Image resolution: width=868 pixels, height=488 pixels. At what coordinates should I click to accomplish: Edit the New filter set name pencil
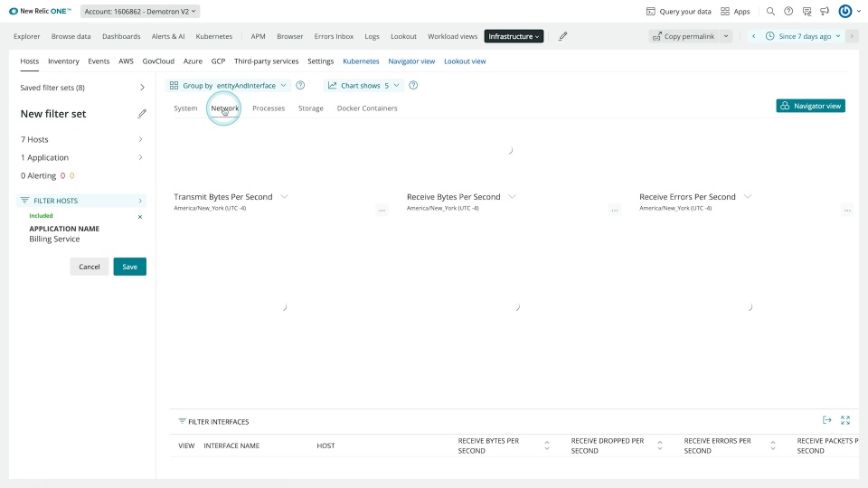[x=142, y=114]
